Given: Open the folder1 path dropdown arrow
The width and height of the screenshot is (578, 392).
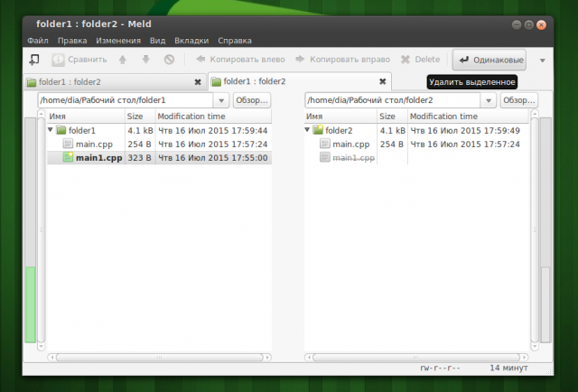Looking at the screenshot, I should tap(221, 100).
